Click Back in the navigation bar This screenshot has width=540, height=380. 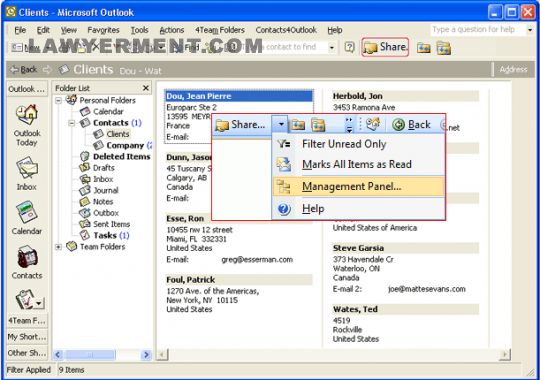pos(23,70)
